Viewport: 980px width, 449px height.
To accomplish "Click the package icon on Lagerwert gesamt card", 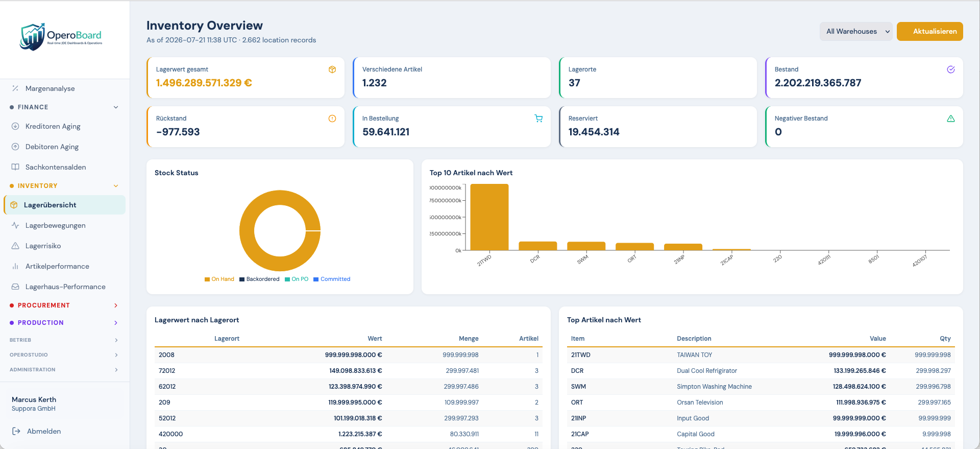I will (x=332, y=69).
